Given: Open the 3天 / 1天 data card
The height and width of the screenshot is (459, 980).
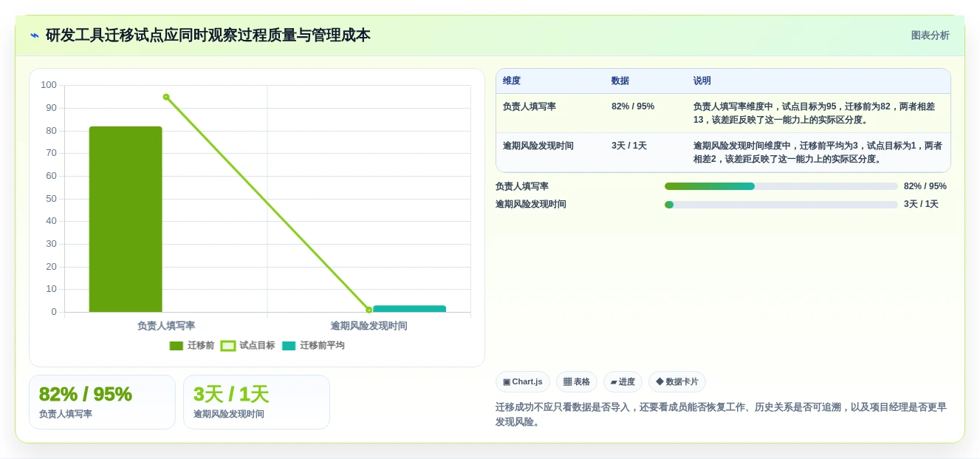Looking at the screenshot, I should [256, 402].
